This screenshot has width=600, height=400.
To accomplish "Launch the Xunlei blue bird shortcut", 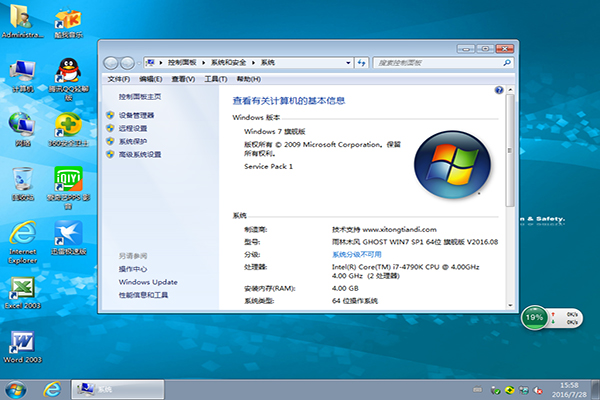I will [68, 238].
